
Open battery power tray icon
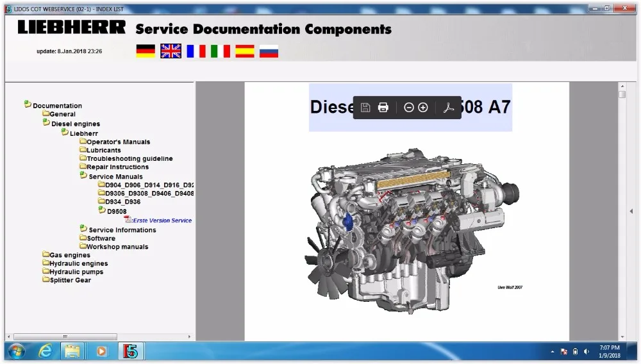pyautogui.click(x=575, y=351)
